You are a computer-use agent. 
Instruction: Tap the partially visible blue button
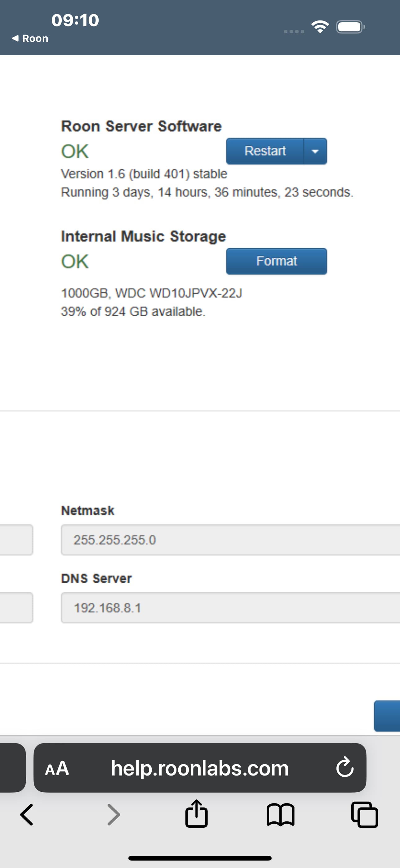387,716
